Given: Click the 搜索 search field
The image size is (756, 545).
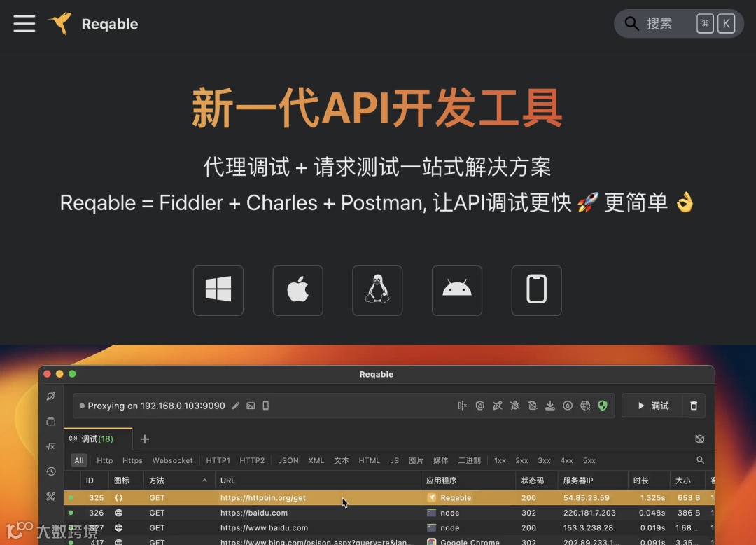Looking at the screenshot, I should pos(679,23).
